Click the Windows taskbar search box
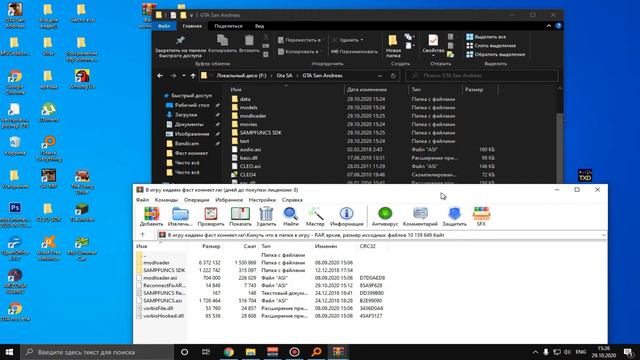The width and height of the screenshot is (640, 360). pyautogui.click(x=97, y=352)
